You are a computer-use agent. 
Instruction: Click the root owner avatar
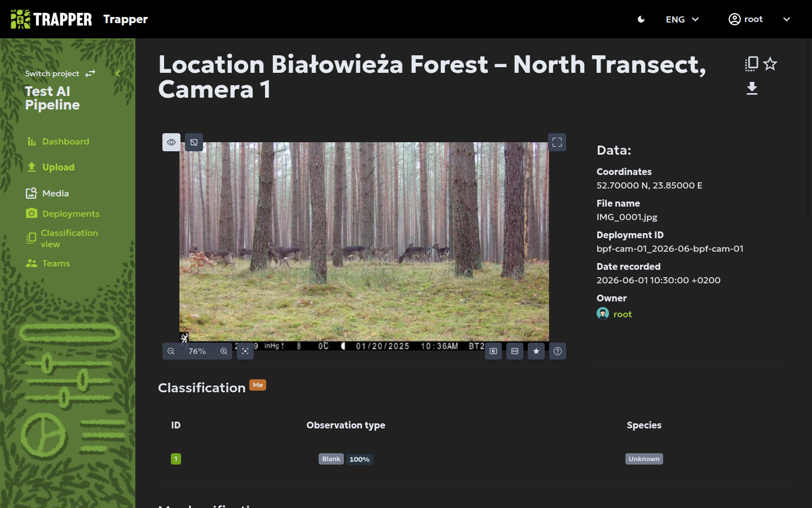pos(603,314)
